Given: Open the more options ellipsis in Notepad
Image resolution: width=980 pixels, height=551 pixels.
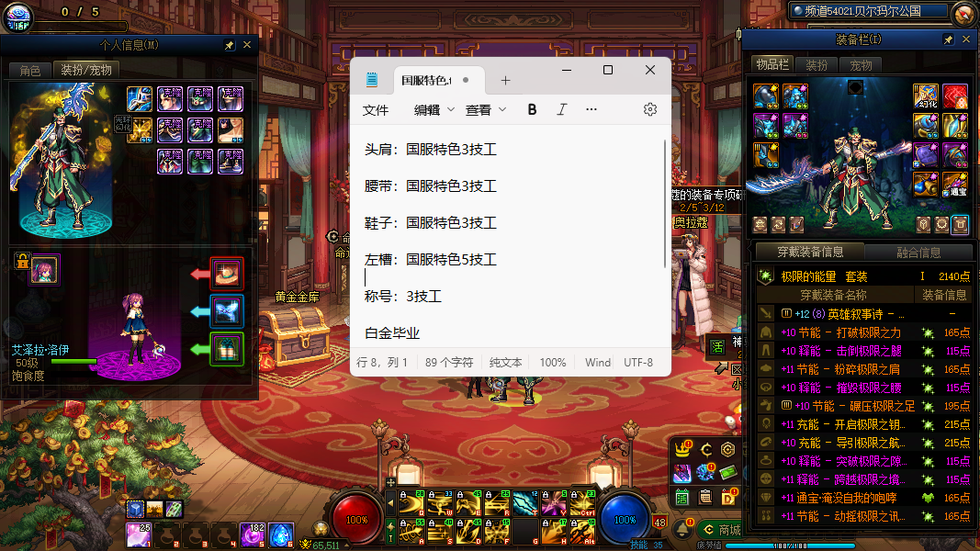Looking at the screenshot, I should [591, 109].
